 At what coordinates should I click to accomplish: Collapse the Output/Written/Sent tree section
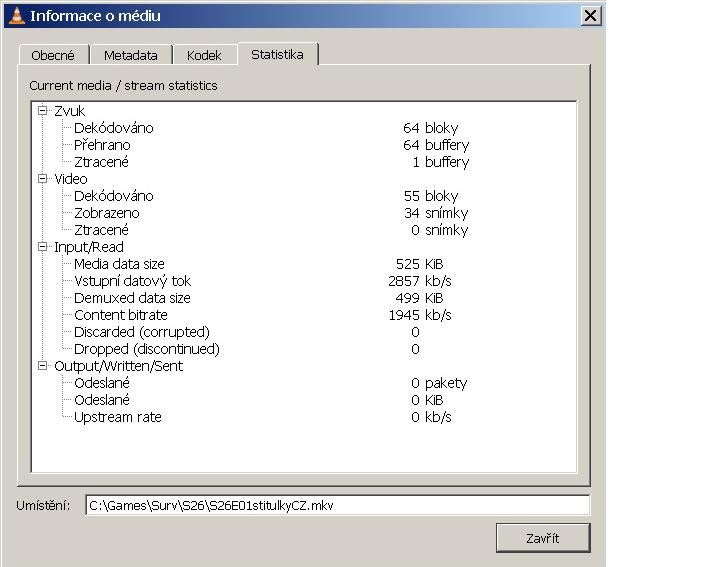pyautogui.click(x=43, y=366)
